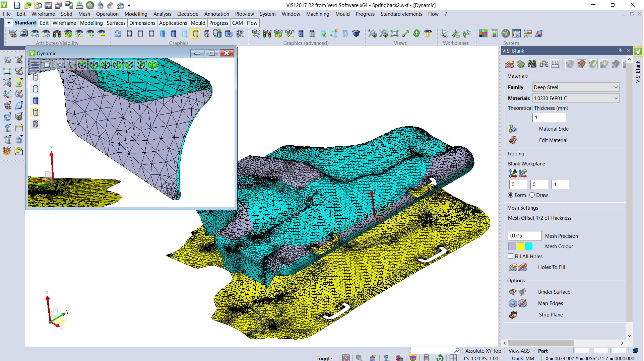Image resolution: width=644 pixels, height=361 pixels.
Task: Select the Draw radio button
Action: 532,195
